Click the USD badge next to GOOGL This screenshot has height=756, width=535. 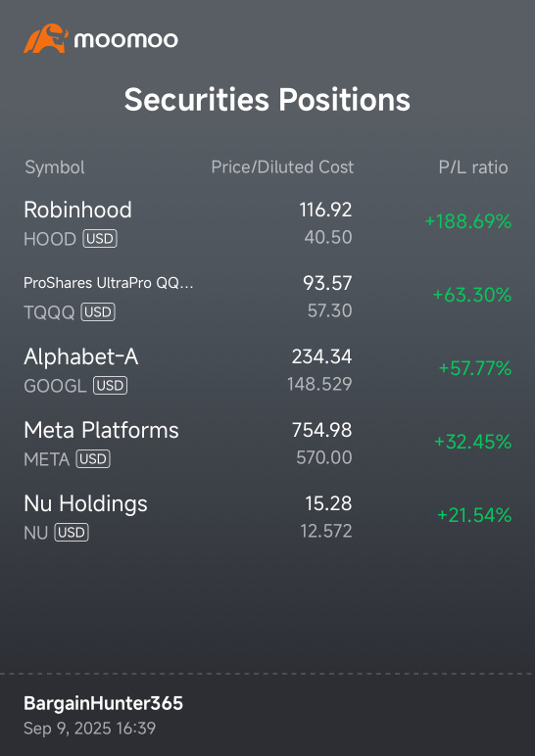click(x=110, y=386)
